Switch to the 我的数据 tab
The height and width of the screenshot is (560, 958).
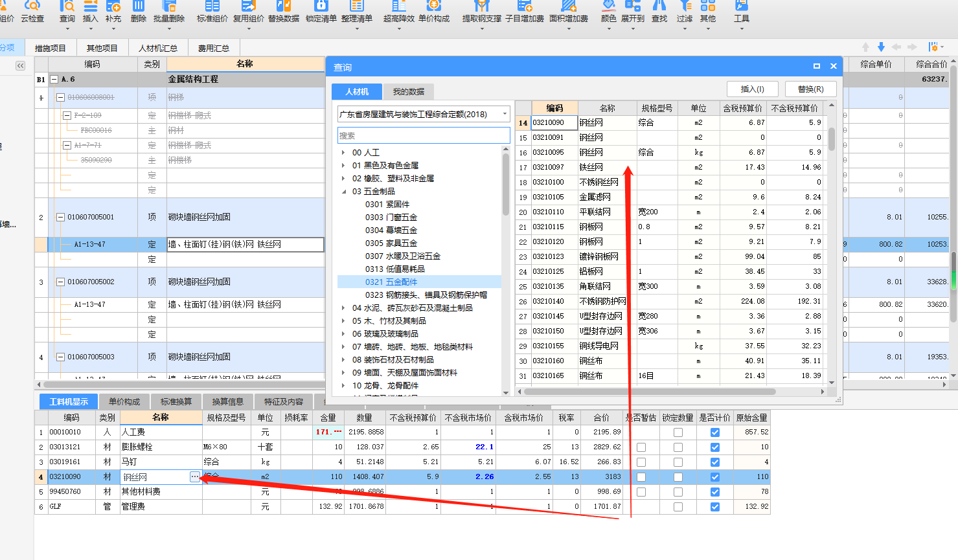point(409,91)
